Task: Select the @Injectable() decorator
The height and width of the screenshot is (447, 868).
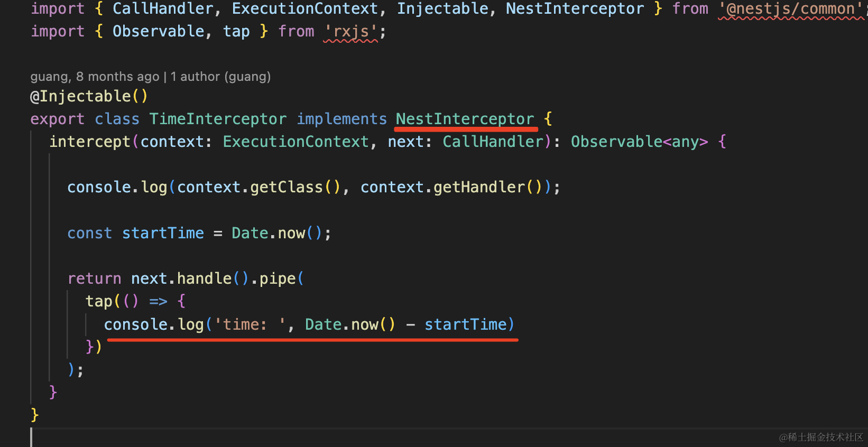Action: pyautogui.click(x=89, y=96)
